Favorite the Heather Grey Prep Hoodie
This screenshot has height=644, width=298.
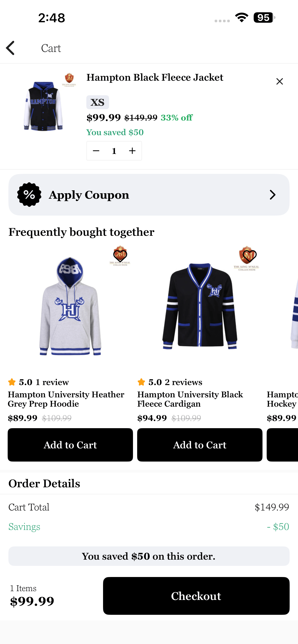[x=120, y=255]
